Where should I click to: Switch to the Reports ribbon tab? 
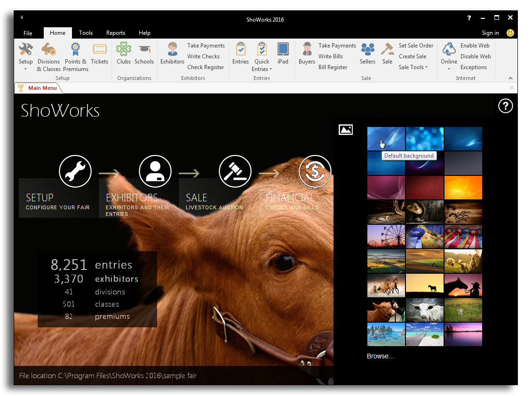[x=115, y=33]
